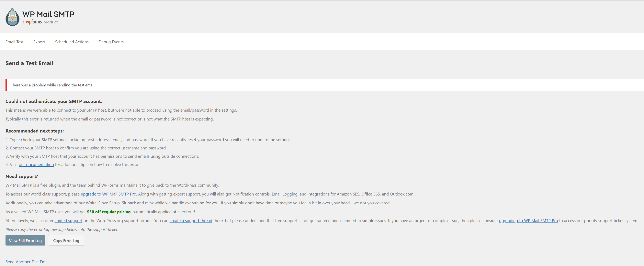
Task: Click the 'Recommended next steps:' heading
Action: pyautogui.click(x=35, y=131)
